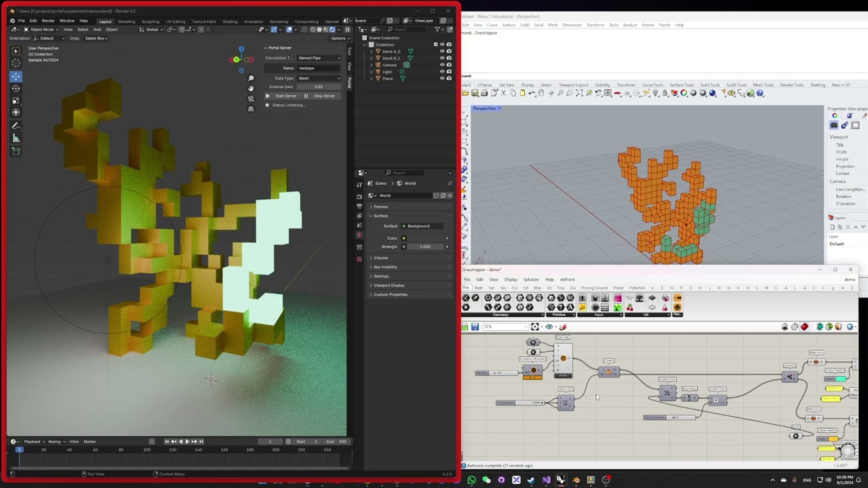Choose the Select Box tool in Blender
868x488 pixels.
pos(16,51)
